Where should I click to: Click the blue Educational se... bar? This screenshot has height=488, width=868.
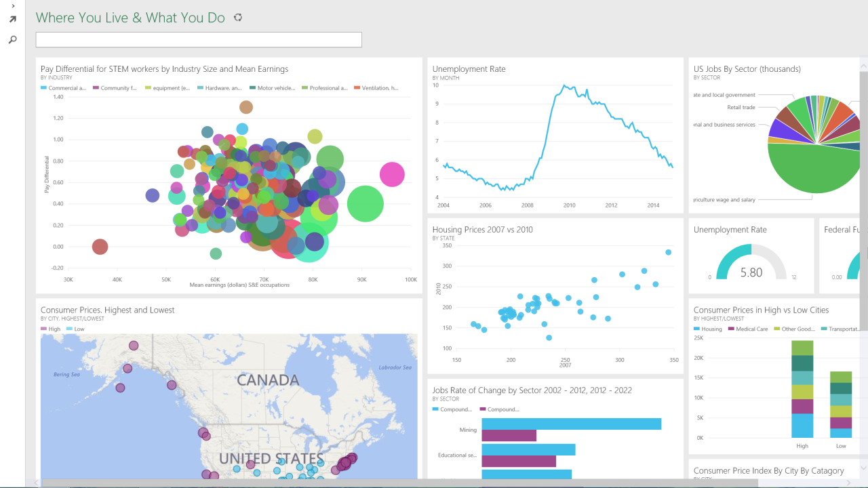click(529, 449)
